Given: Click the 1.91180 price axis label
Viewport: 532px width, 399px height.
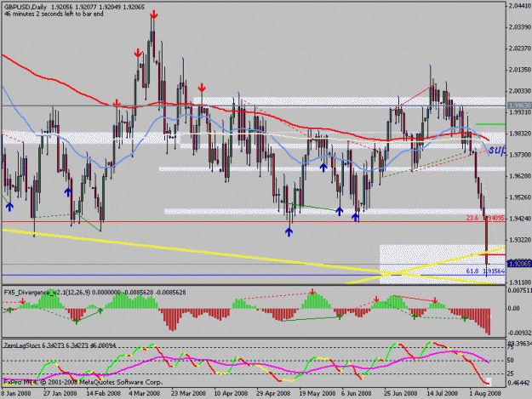Looking at the screenshot, I should pos(520,282).
